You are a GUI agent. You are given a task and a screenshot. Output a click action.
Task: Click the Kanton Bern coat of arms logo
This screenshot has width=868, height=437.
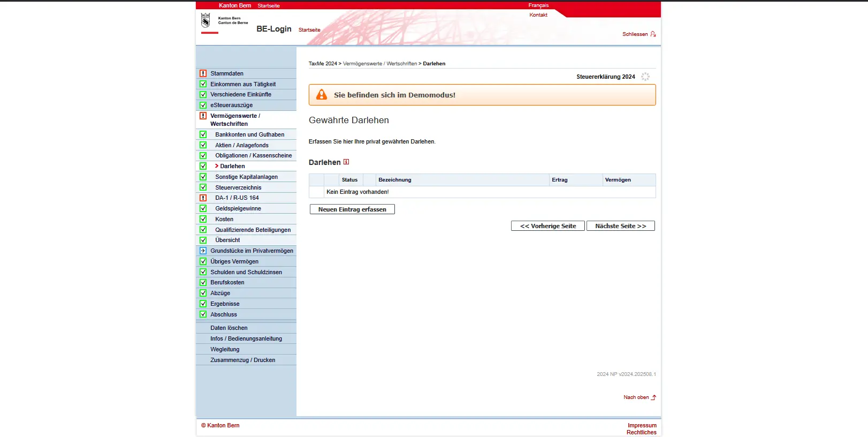[205, 21]
